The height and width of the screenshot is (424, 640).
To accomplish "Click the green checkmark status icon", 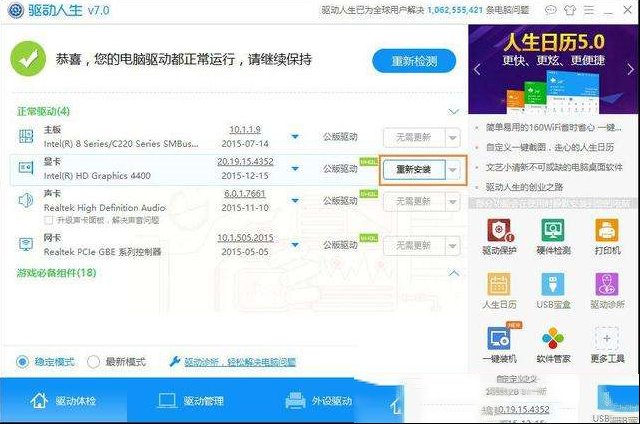I will (28, 59).
